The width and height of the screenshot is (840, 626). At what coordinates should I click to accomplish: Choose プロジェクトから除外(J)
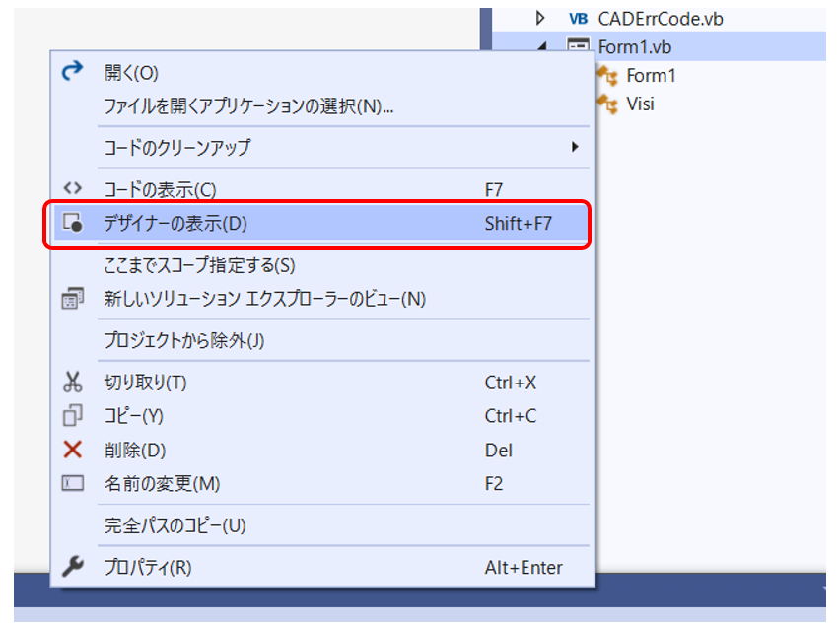[322, 340]
